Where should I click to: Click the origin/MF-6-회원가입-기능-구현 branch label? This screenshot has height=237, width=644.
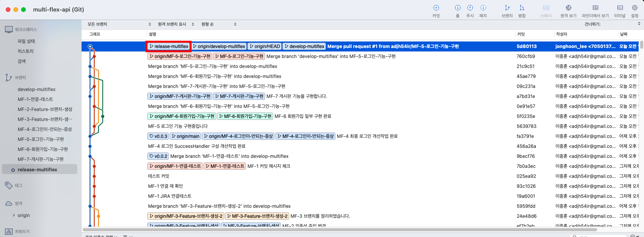(x=182, y=116)
